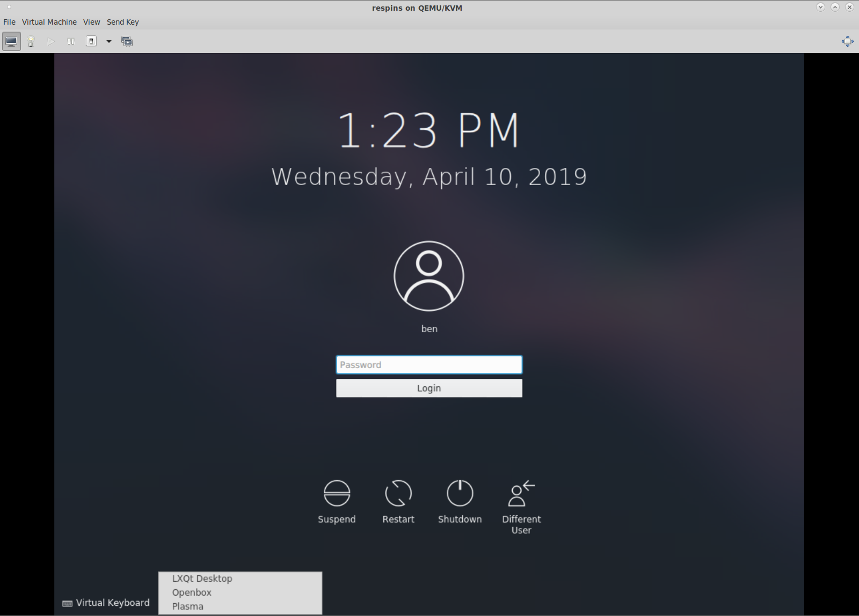Click the Login button
The image size is (859, 616).
pos(429,388)
